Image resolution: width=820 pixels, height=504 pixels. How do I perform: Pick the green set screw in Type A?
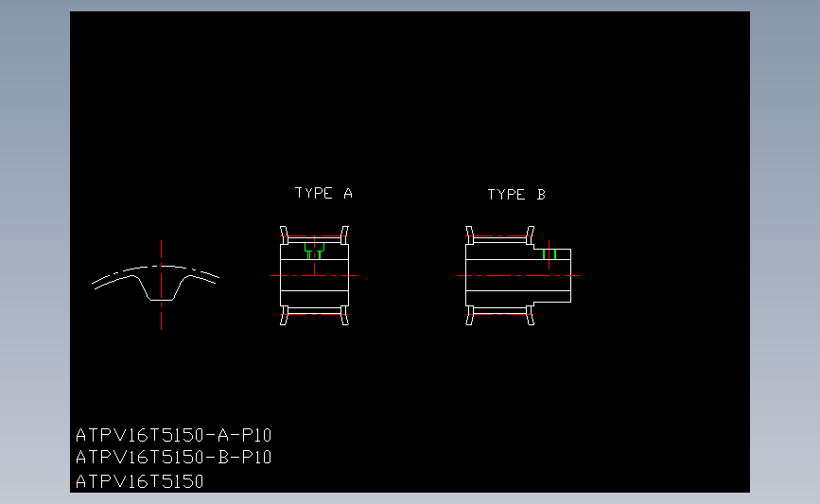[x=314, y=251]
